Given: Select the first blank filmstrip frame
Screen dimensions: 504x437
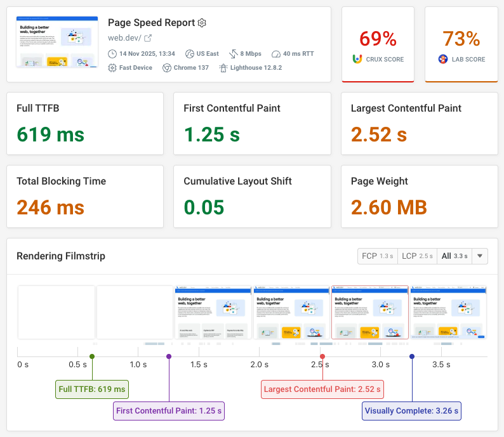Looking at the screenshot, I should [x=56, y=313].
